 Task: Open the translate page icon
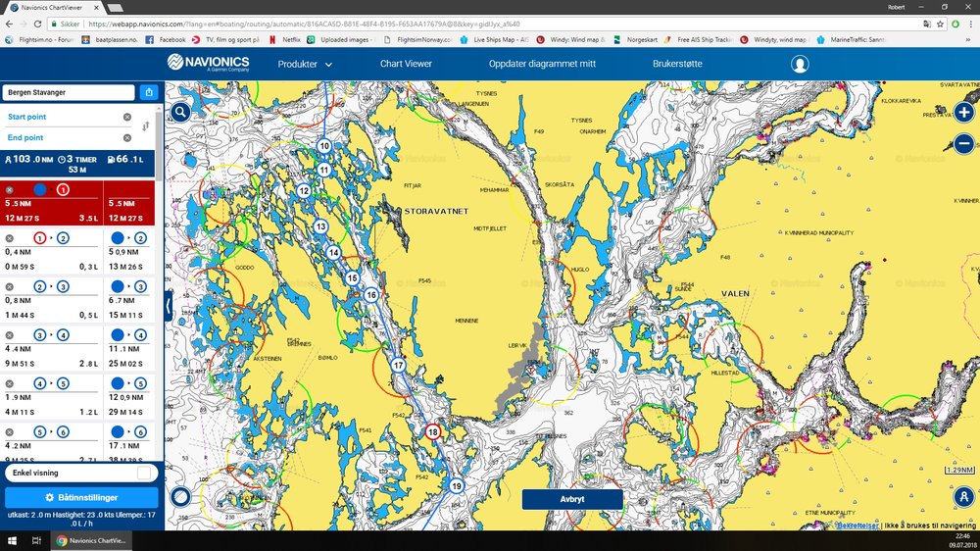927,24
